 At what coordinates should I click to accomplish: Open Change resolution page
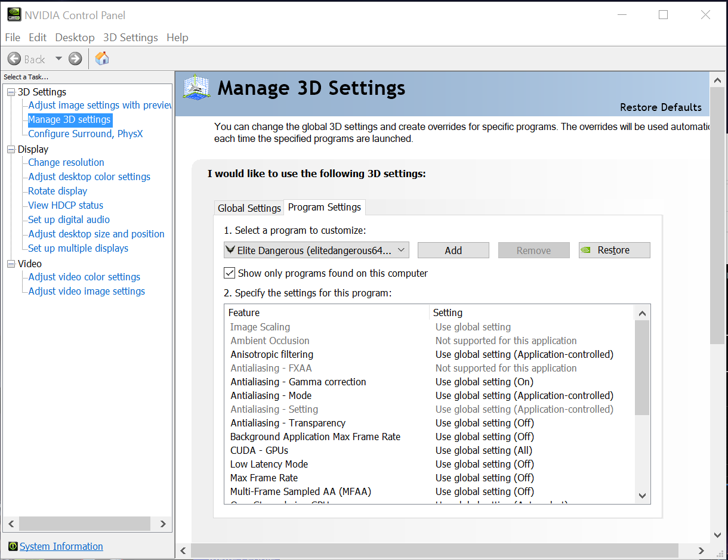66,162
